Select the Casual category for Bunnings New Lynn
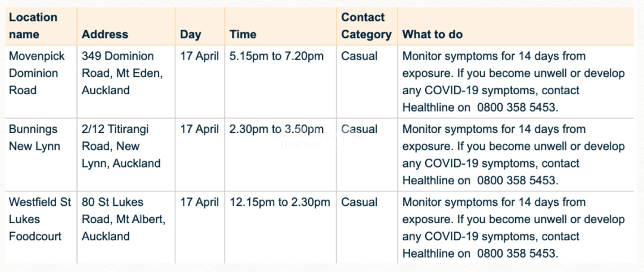Viewport: 644px width, 272px height. coord(359,129)
